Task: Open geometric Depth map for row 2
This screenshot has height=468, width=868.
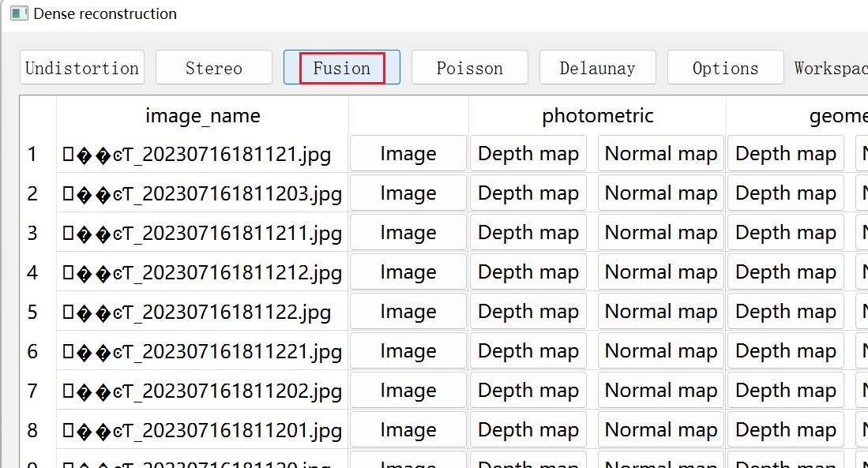Action: click(x=786, y=193)
